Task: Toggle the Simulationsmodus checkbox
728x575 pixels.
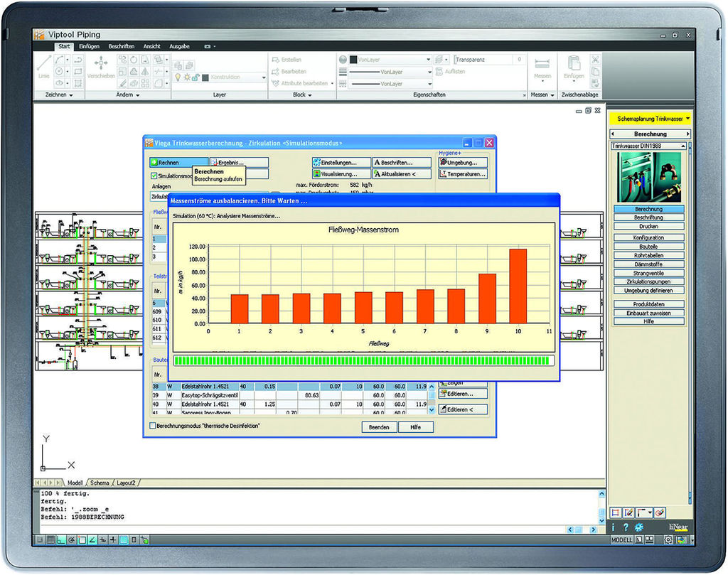Action: click(154, 176)
